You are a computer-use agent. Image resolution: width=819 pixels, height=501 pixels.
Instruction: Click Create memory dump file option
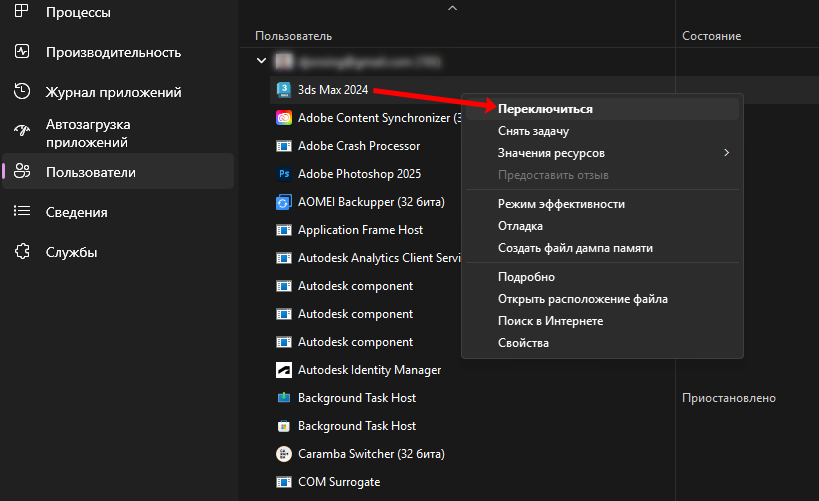(x=575, y=248)
